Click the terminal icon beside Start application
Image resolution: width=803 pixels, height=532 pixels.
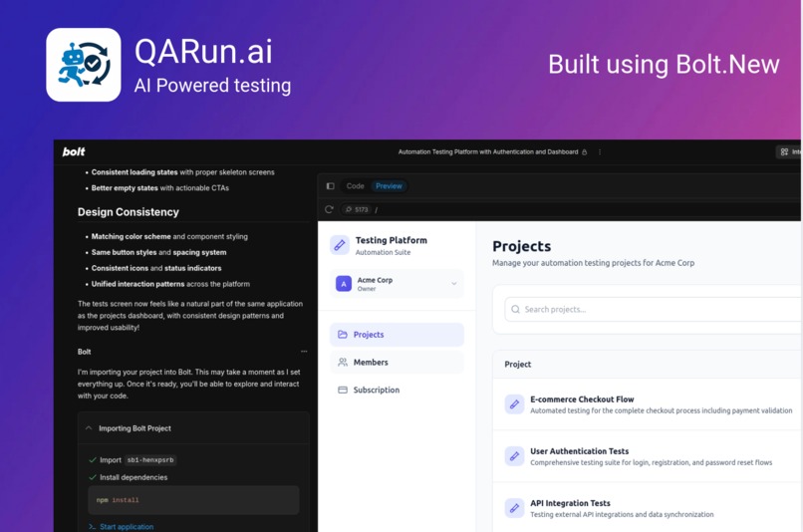click(x=92, y=526)
